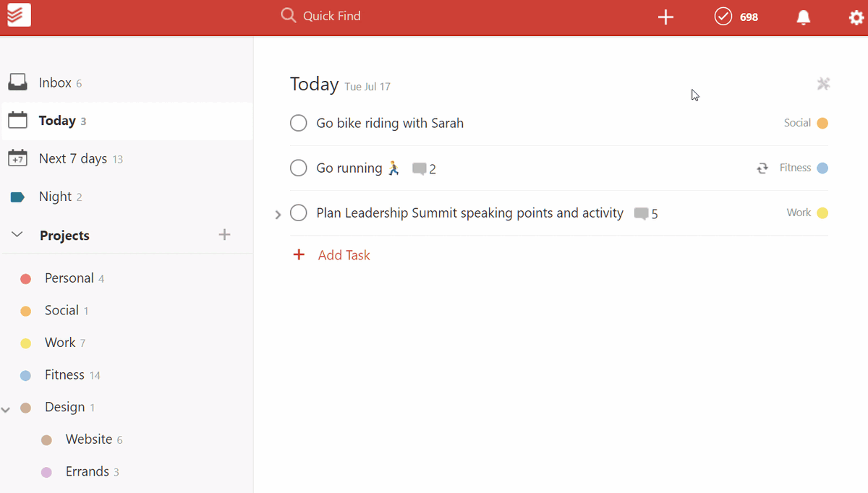Click the Add Task link

tap(344, 255)
